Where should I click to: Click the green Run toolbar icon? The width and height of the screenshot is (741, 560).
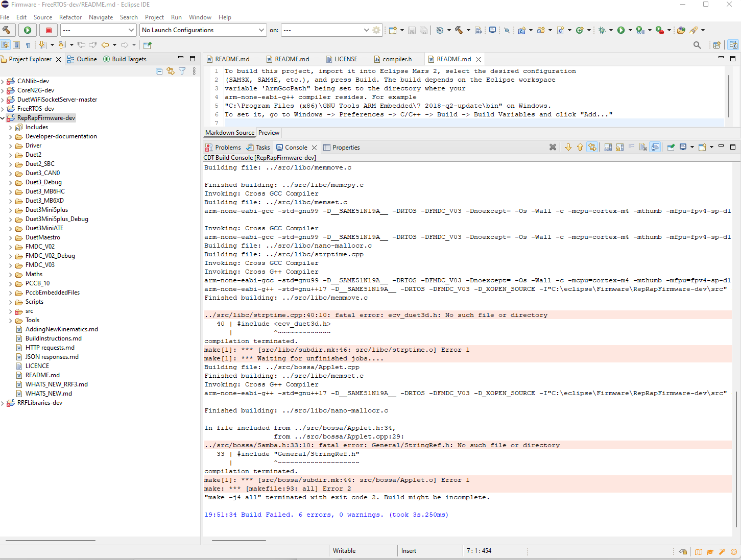coord(621,30)
